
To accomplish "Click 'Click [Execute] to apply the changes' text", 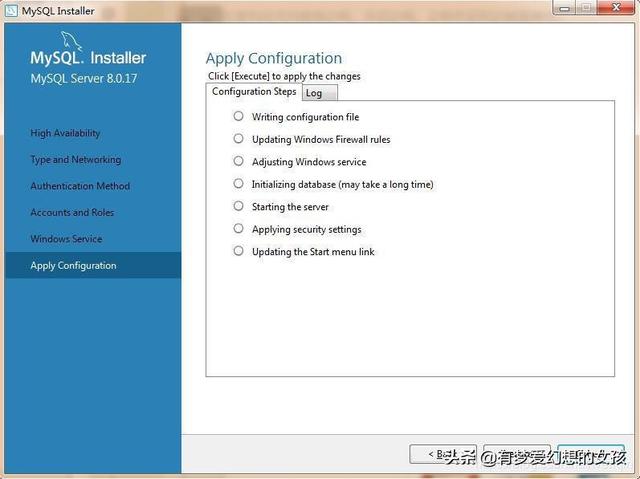I will 284,76.
